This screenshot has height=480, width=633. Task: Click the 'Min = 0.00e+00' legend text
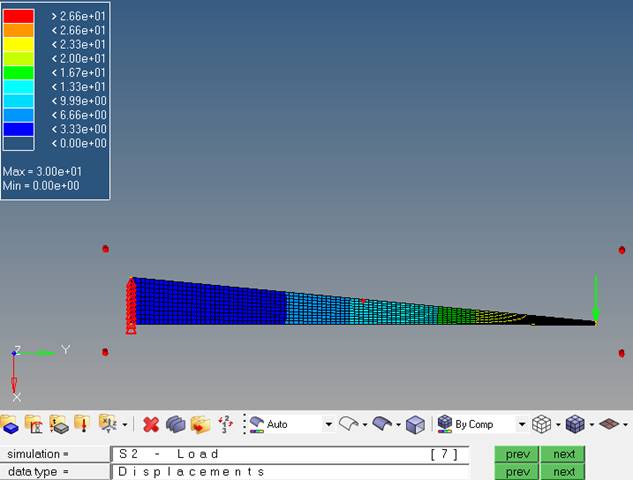coord(41,186)
